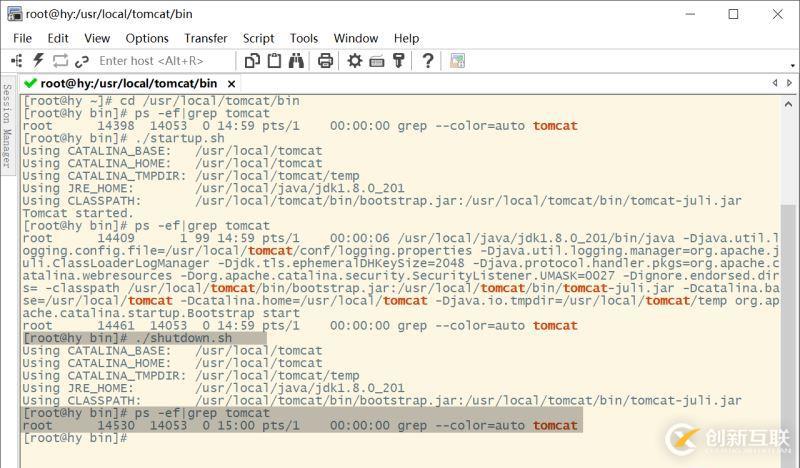Image resolution: width=800 pixels, height=468 pixels.
Task: Open the Script menu
Action: pos(258,38)
